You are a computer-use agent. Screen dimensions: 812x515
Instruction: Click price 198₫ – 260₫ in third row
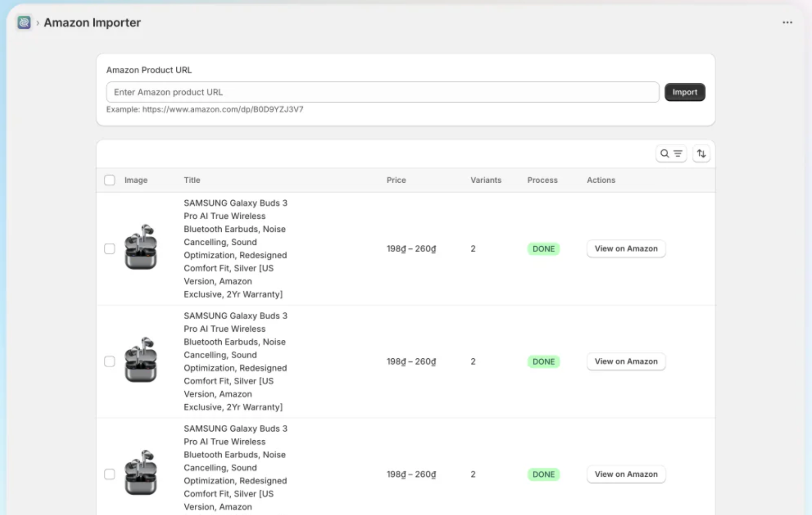pyautogui.click(x=411, y=474)
